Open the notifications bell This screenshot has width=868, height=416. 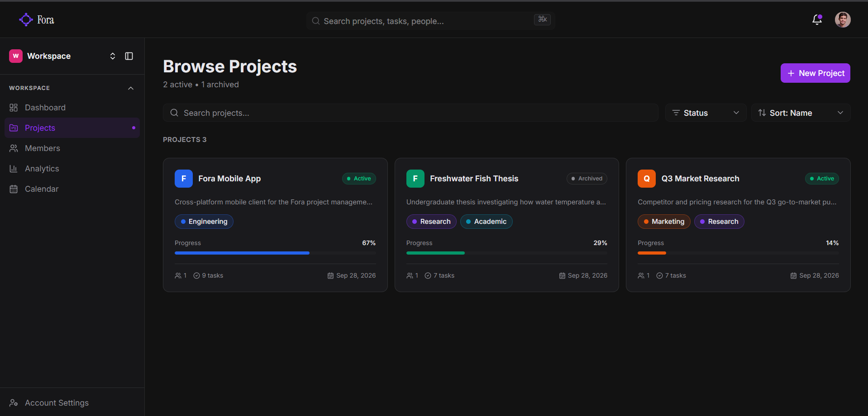[817, 19]
